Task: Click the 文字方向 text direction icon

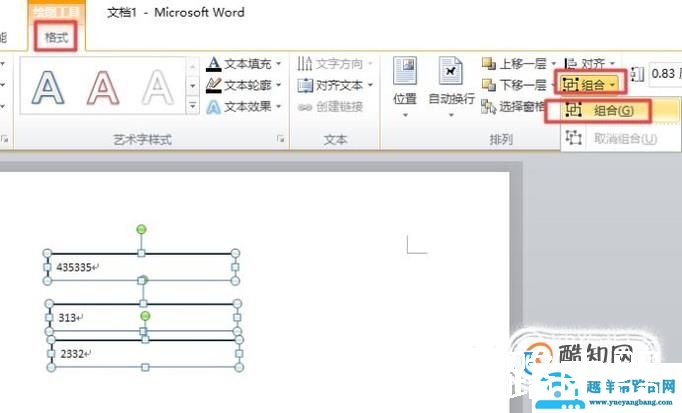Action: (305, 64)
